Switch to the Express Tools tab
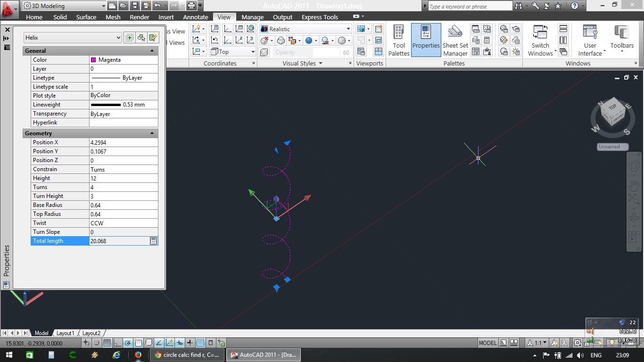This screenshot has height=362, width=644. [320, 17]
